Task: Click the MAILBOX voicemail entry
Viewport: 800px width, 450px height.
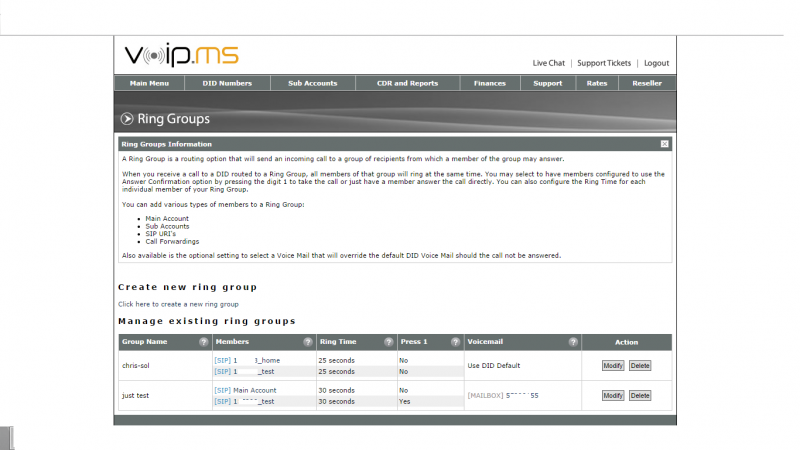Action: tap(503, 395)
